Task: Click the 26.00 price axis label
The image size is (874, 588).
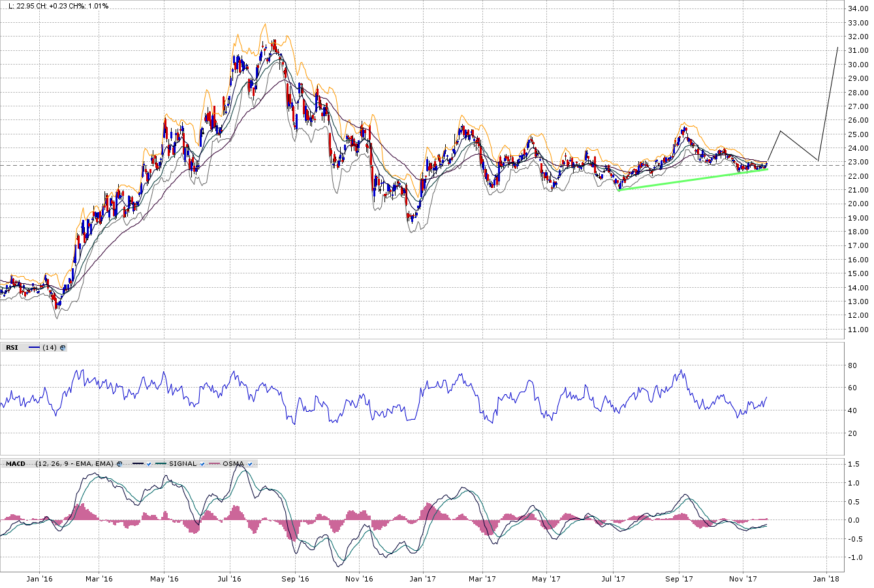Action: [x=857, y=120]
